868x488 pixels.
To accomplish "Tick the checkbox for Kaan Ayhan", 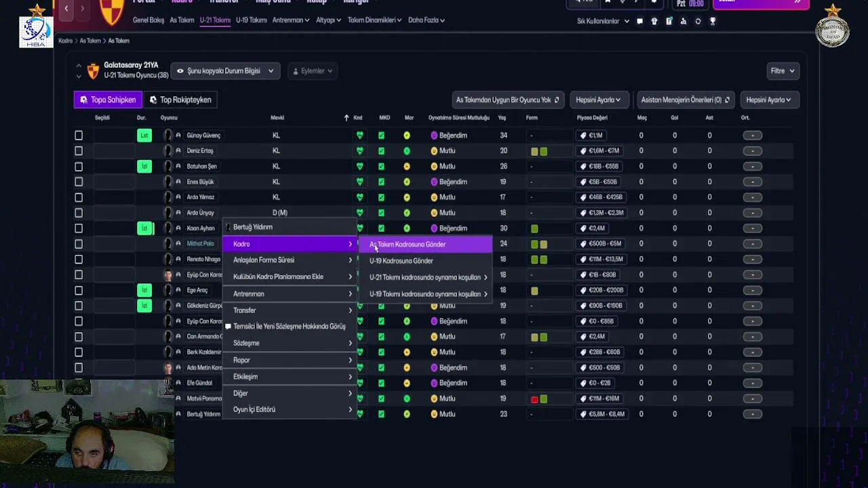I will tap(79, 228).
